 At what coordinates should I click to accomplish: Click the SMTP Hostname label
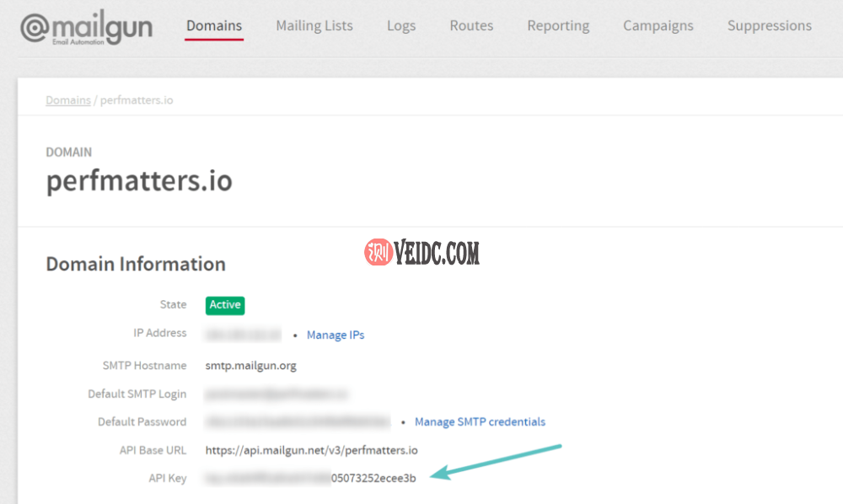pos(145,366)
